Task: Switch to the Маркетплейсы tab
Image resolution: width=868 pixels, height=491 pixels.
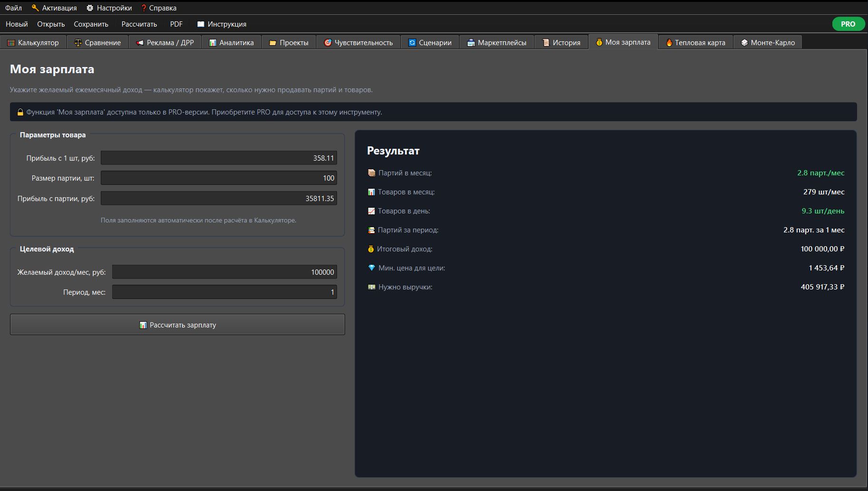Action: click(x=497, y=42)
